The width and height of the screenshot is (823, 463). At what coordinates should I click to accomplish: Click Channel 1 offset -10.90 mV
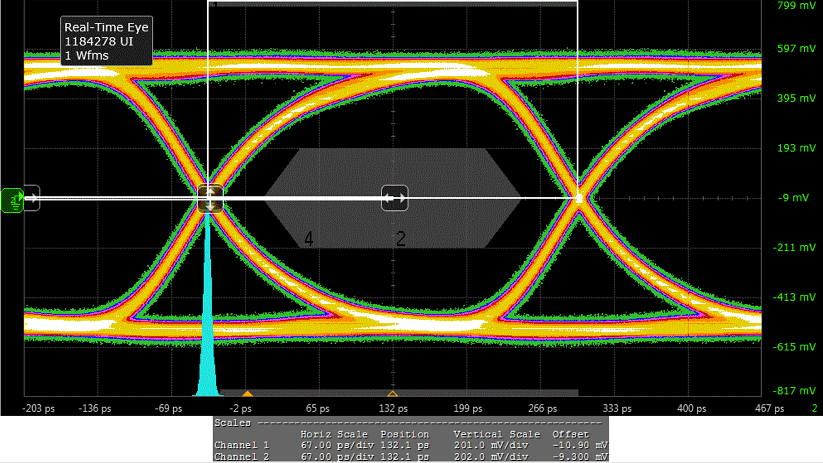tap(580, 445)
